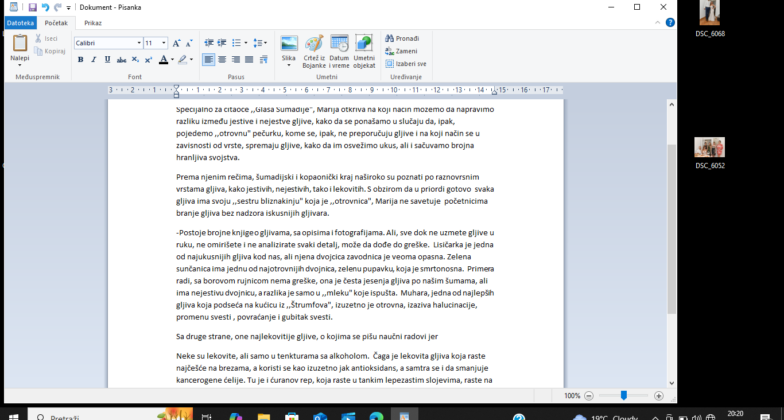Insert Datum i vreme
The height and width of the screenshot is (420, 784).
point(339,44)
